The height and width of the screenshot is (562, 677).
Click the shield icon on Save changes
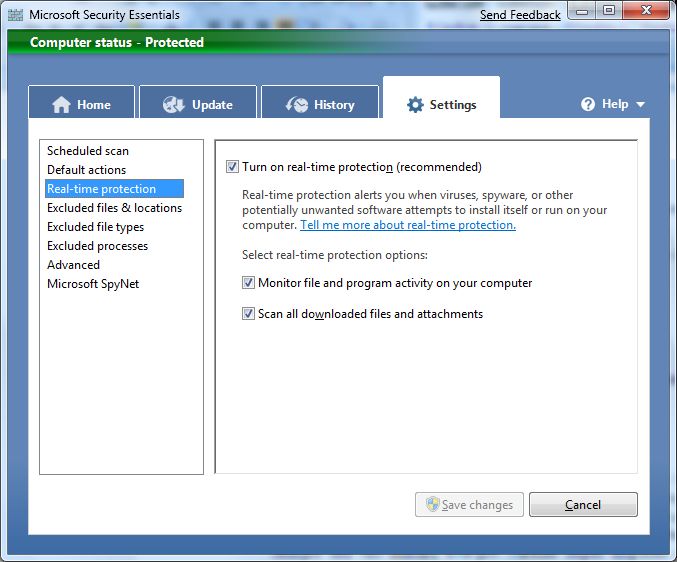433,504
